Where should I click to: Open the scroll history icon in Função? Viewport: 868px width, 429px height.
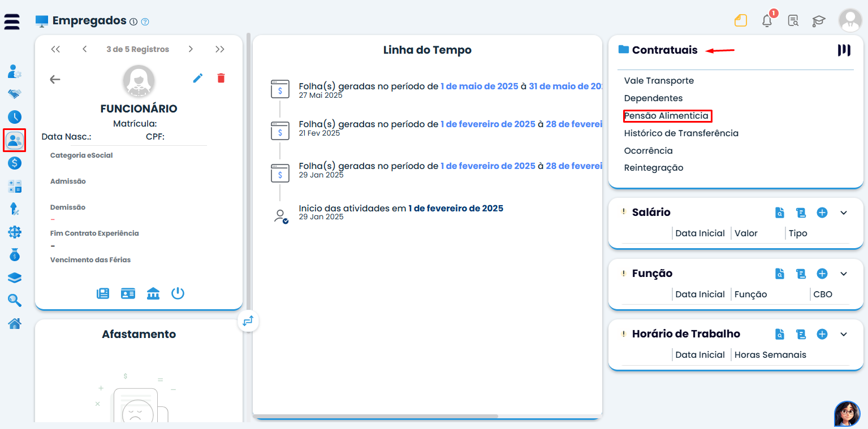pyautogui.click(x=801, y=274)
